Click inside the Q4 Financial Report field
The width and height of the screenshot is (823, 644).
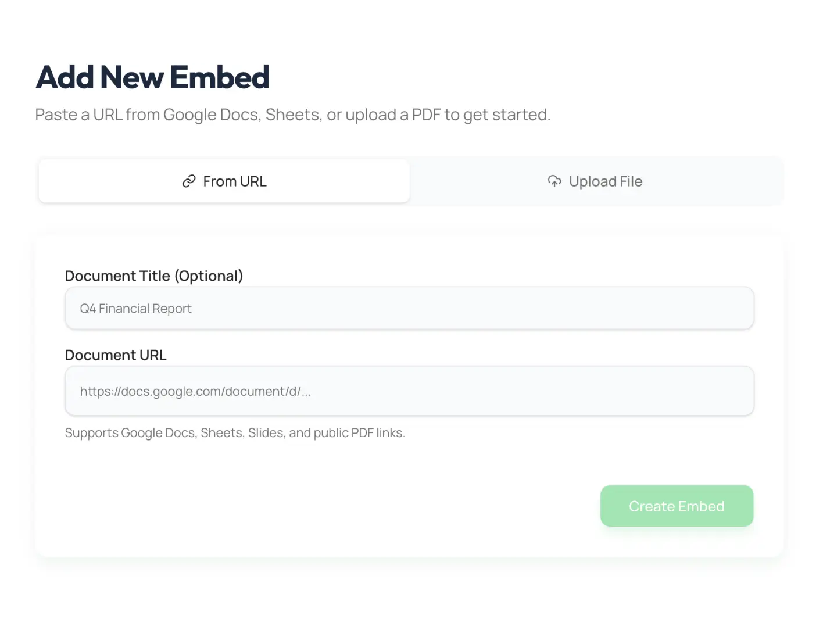pos(409,308)
